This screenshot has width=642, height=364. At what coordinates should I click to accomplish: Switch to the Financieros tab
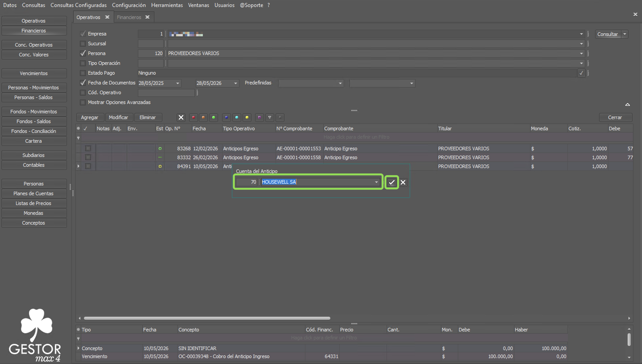pos(129,17)
